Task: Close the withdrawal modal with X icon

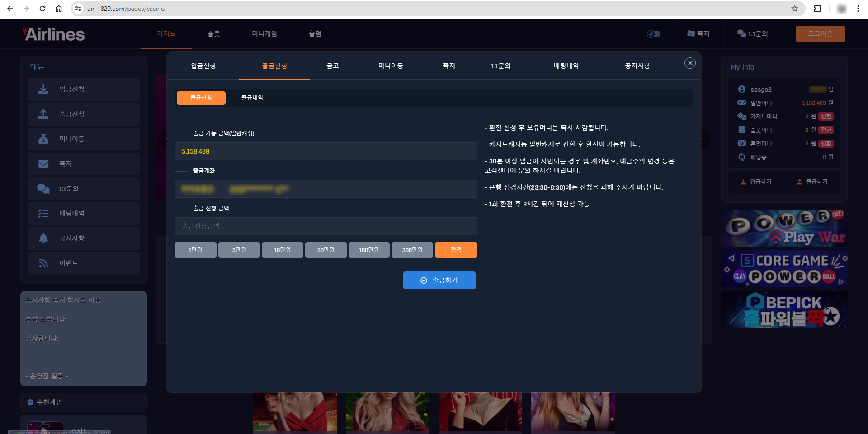Action: pyautogui.click(x=690, y=63)
